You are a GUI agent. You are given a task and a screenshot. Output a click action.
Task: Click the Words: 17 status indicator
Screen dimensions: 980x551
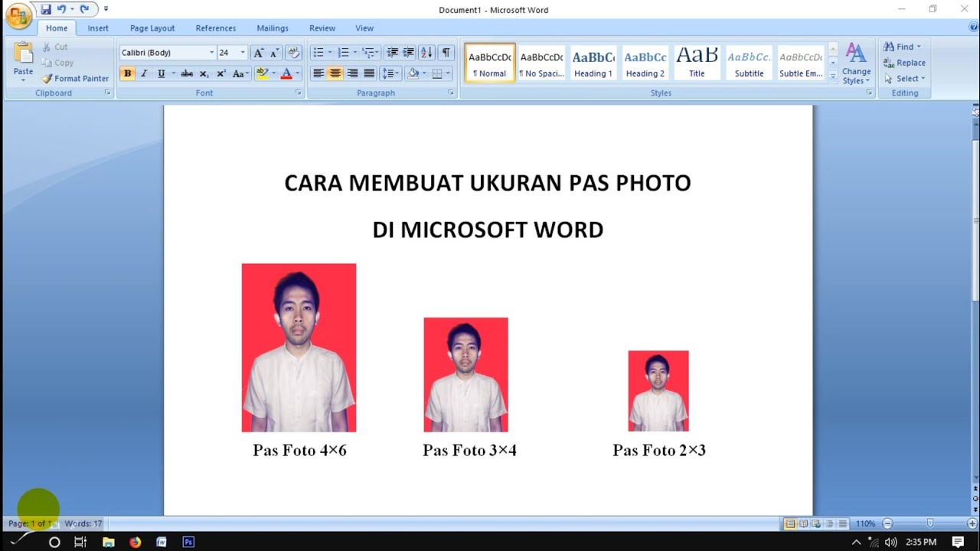click(83, 523)
